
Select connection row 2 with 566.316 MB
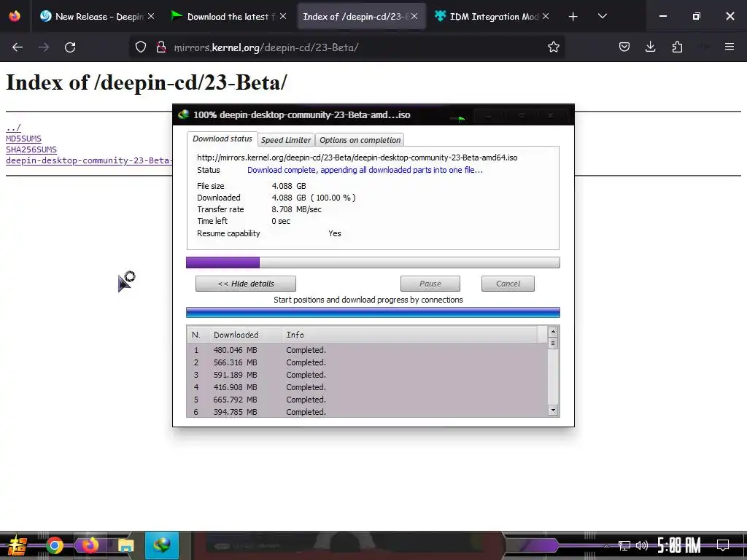point(367,362)
